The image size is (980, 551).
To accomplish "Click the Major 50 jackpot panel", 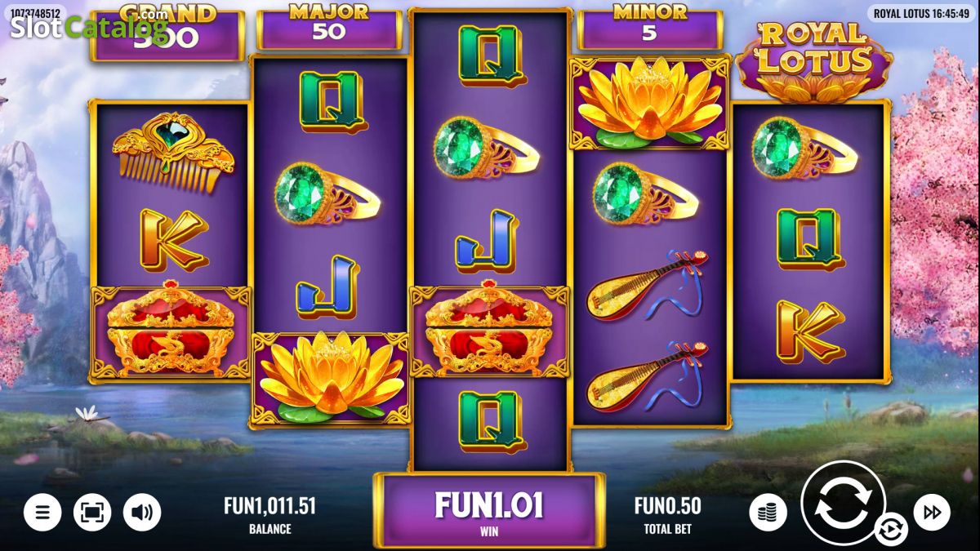I will (x=329, y=29).
